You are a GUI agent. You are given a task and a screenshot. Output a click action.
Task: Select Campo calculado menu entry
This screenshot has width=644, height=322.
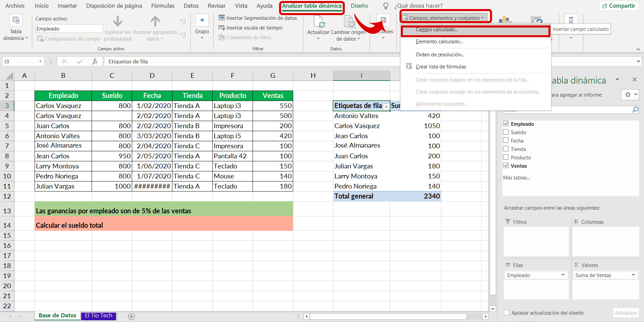[437, 30]
